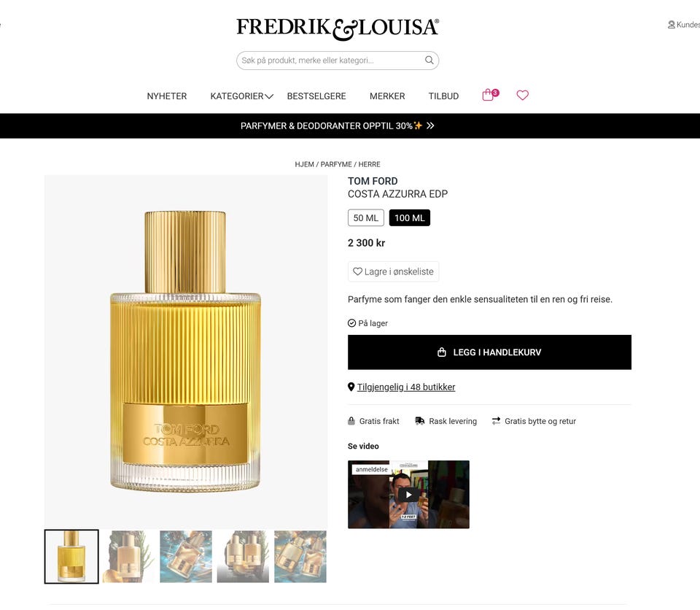Toggle Lagre i ønskeliste wishlist button
This screenshot has height=610, width=700.
click(x=393, y=271)
